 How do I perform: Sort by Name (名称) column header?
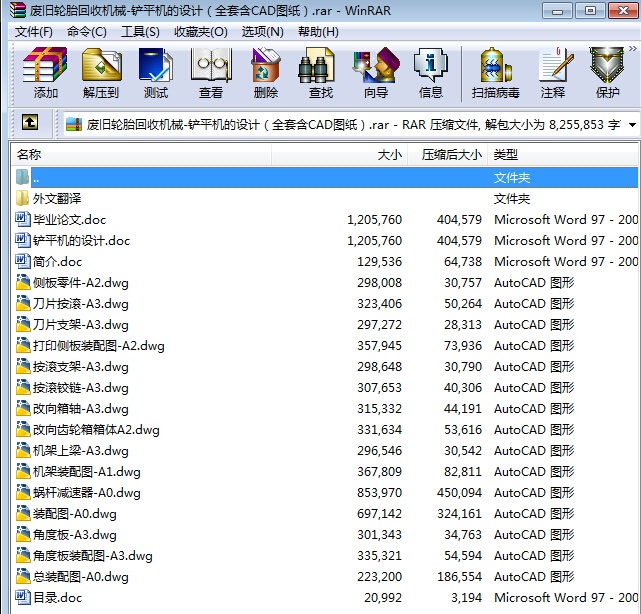click(141, 155)
